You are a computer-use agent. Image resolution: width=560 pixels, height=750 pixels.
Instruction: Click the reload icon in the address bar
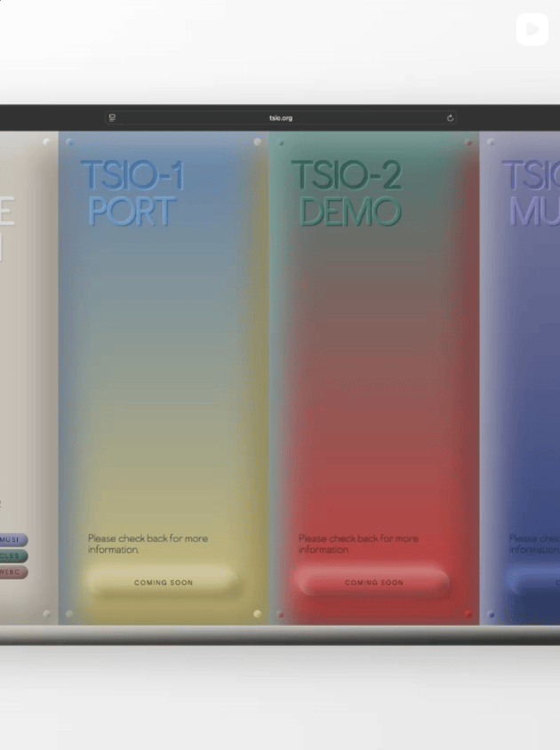click(451, 118)
